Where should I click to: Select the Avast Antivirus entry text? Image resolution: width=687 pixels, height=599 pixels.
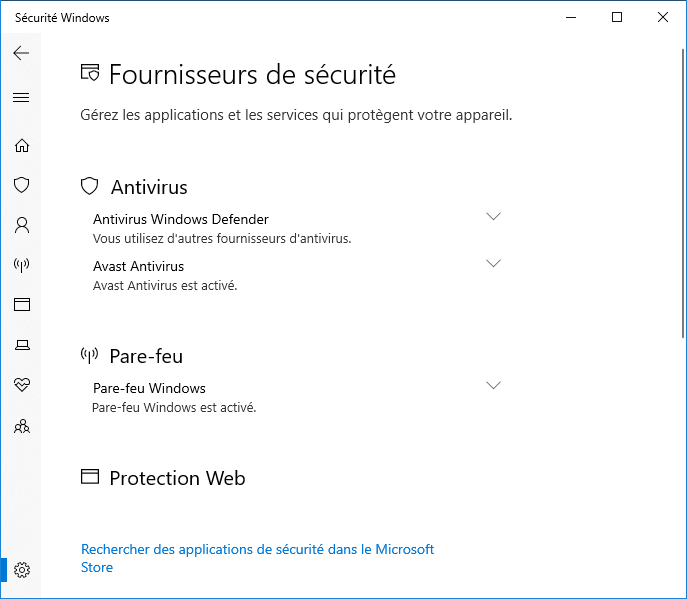pyautogui.click(x=138, y=266)
